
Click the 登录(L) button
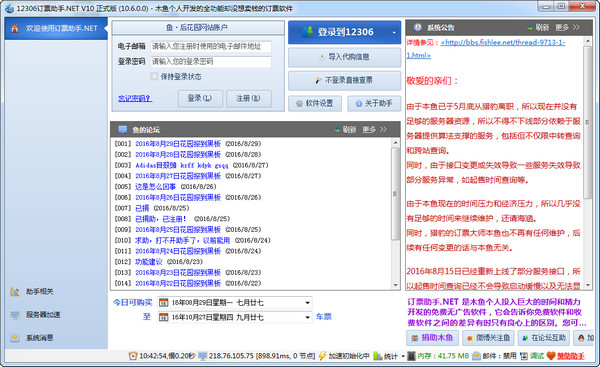pos(200,99)
